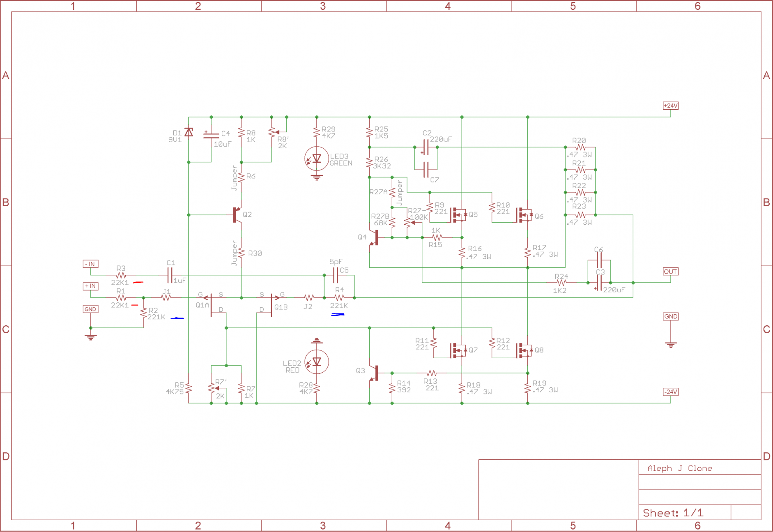Select the C5 5pF capacitor symbol
The width and height of the screenshot is (773, 532).
point(336,275)
